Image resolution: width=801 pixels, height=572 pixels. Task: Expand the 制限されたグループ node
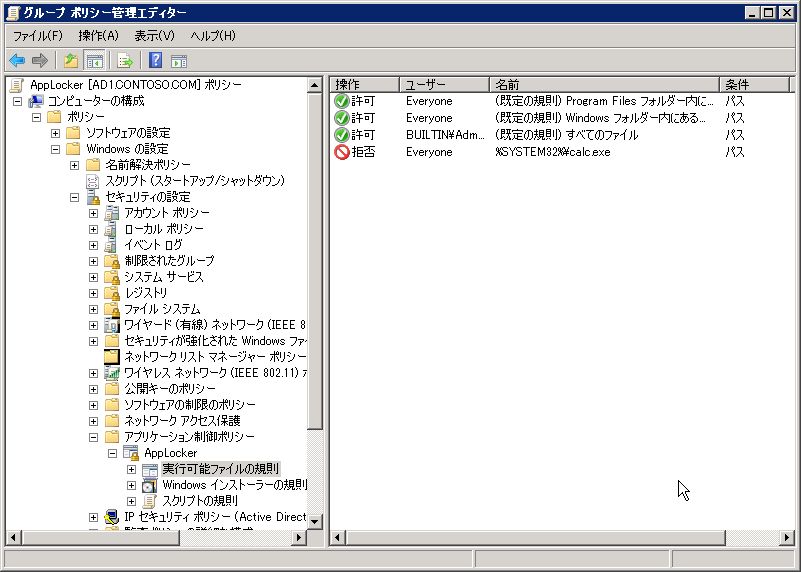pos(93,261)
